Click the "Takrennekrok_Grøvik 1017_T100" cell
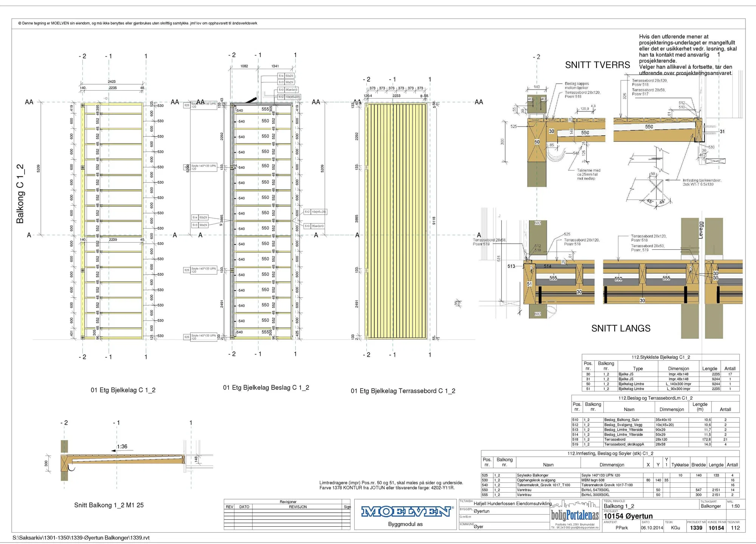This screenshot has height=544, width=756. [x=544, y=485]
